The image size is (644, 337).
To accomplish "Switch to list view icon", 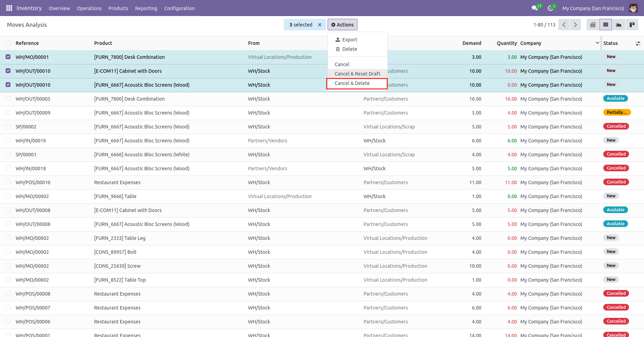I will pyautogui.click(x=606, y=25).
